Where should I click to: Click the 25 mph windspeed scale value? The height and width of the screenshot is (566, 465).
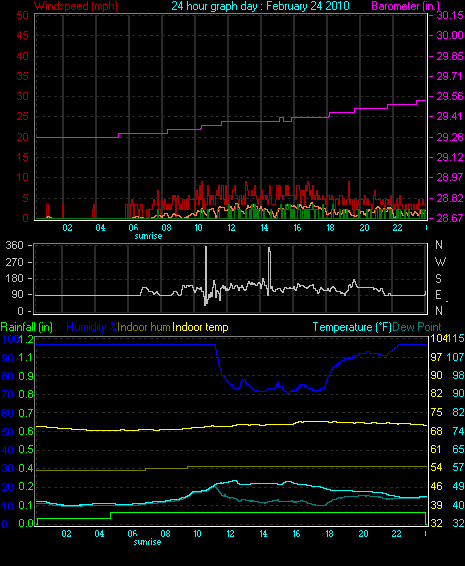point(22,117)
